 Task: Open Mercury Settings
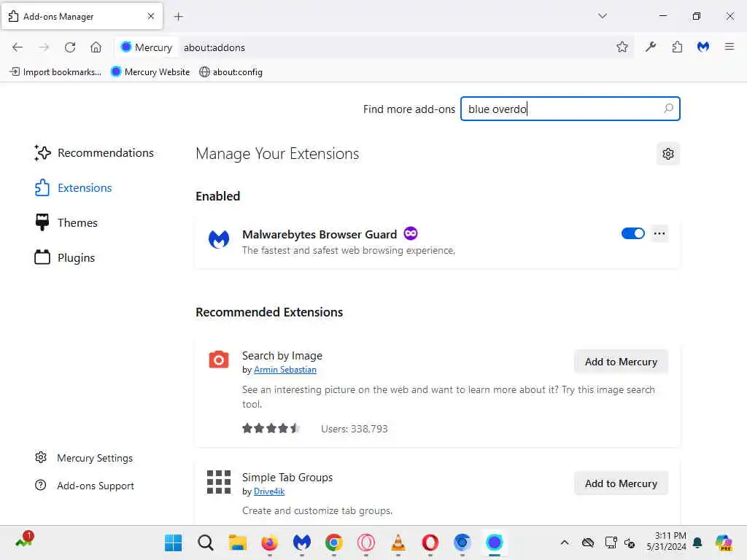[x=84, y=458]
